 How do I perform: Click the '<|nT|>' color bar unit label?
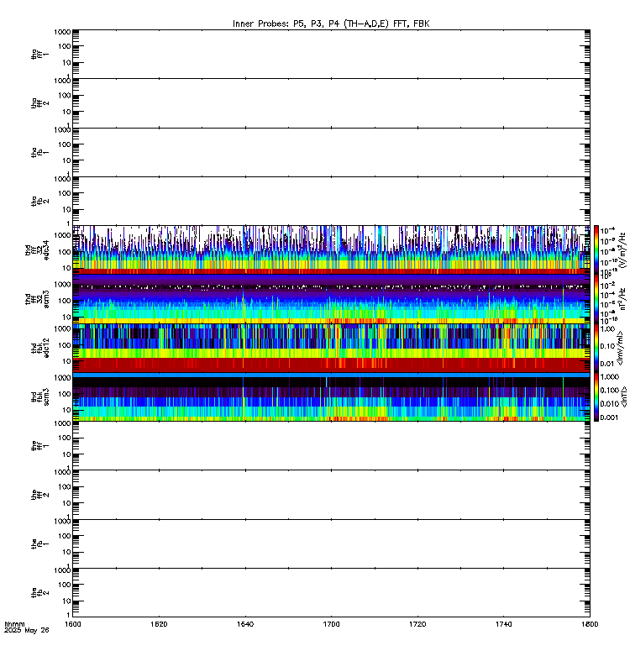click(x=623, y=396)
